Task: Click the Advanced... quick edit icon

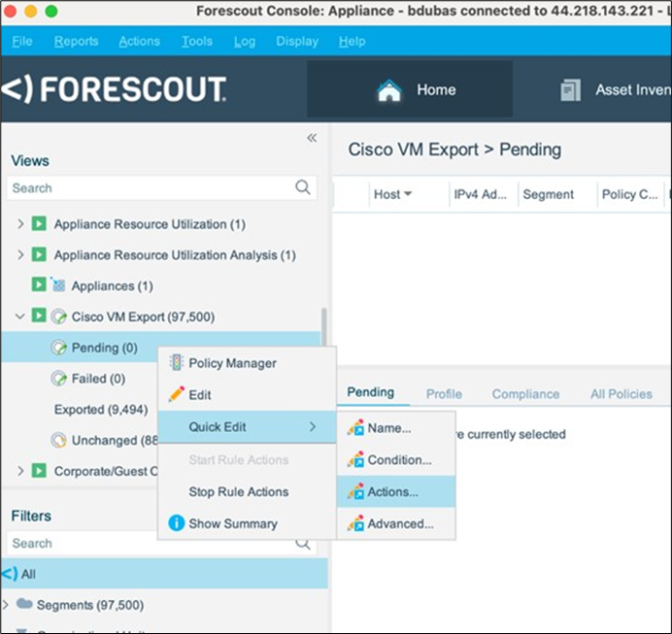Action: point(355,523)
